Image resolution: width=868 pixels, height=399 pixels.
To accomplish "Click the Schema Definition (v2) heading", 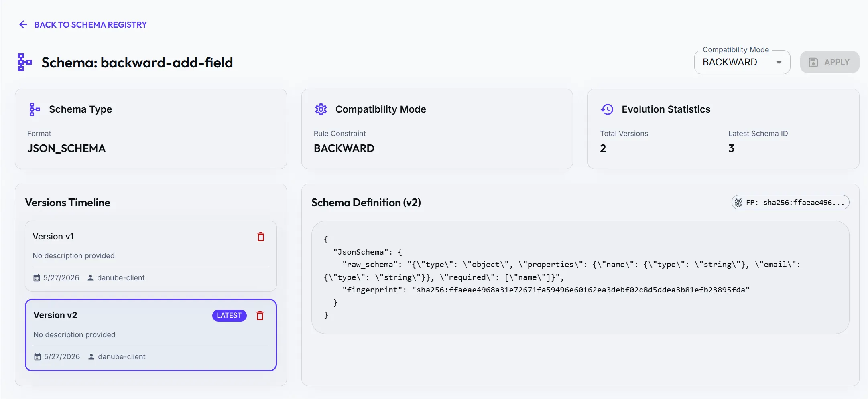I will click(366, 203).
